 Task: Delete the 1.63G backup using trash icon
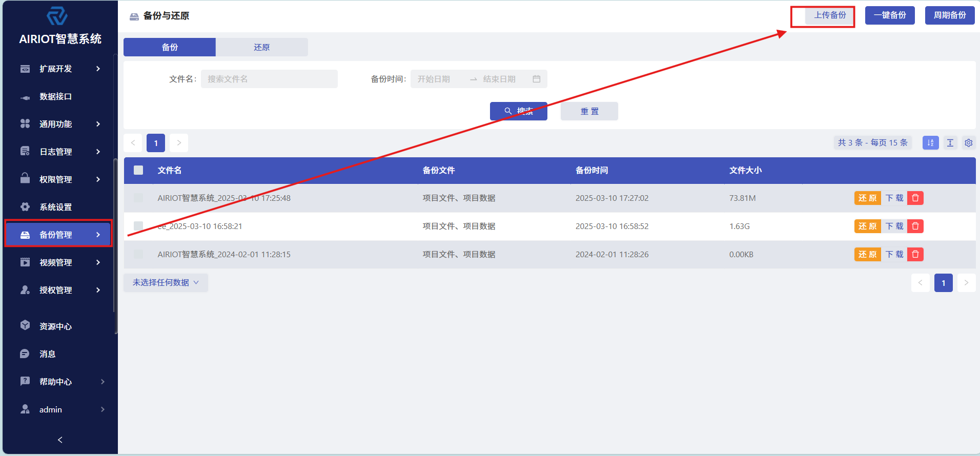pyautogui.click(x=915, y=226)
